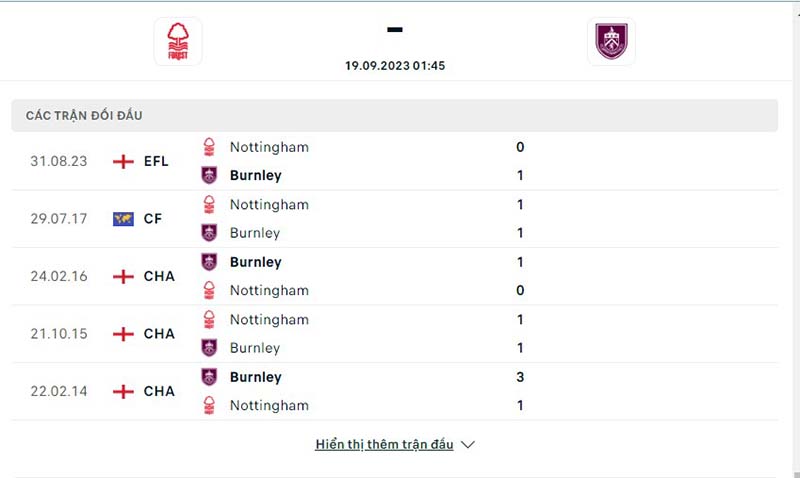Viewport: 800px width, 478px height.
Task: Open Burnley team name in 31.08.23 match
Action: (x=255, y=175)
